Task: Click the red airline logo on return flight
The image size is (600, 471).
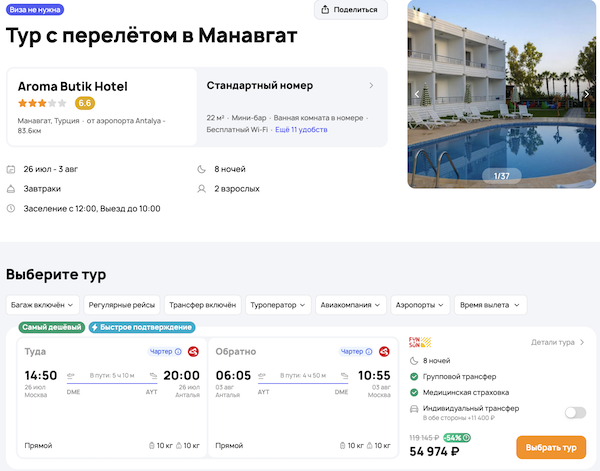Action: coord(384,352)
